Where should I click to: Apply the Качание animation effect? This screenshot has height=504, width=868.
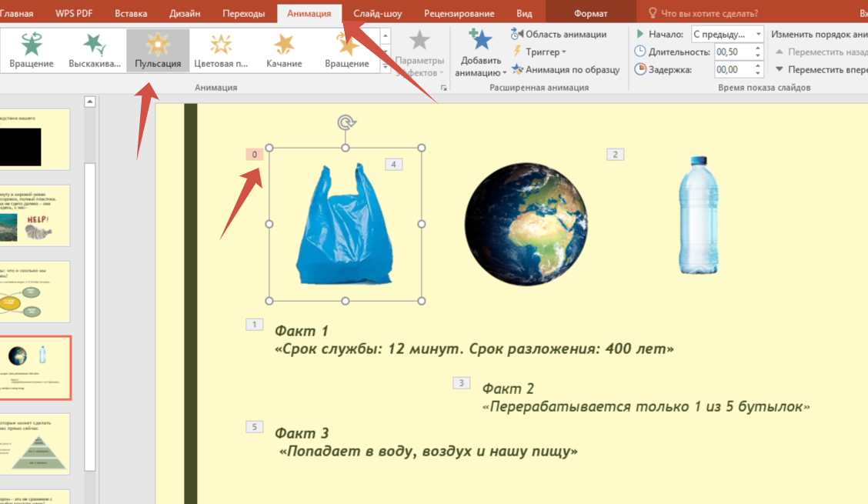pos(284,51)
